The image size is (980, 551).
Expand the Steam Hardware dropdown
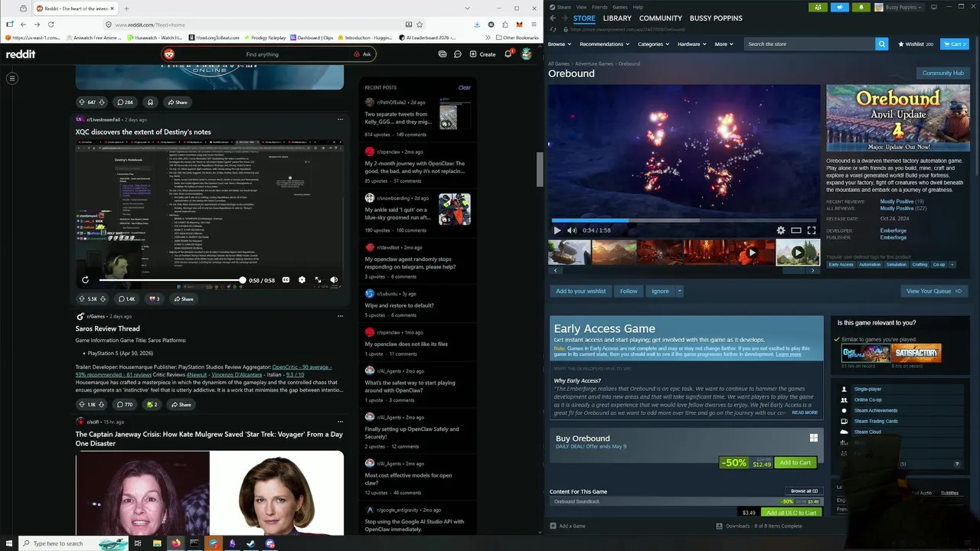coord(691,44)
